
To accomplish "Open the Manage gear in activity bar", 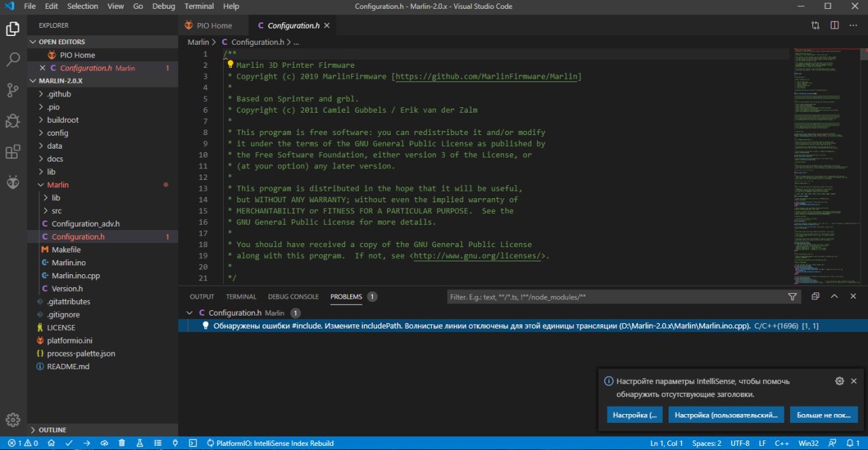I will coord(13,419).
